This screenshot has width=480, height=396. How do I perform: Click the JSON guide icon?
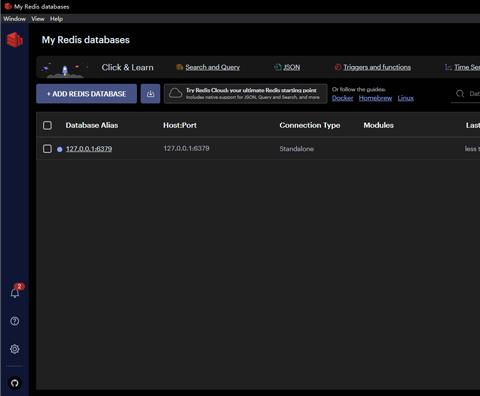(x=277, y=67)
